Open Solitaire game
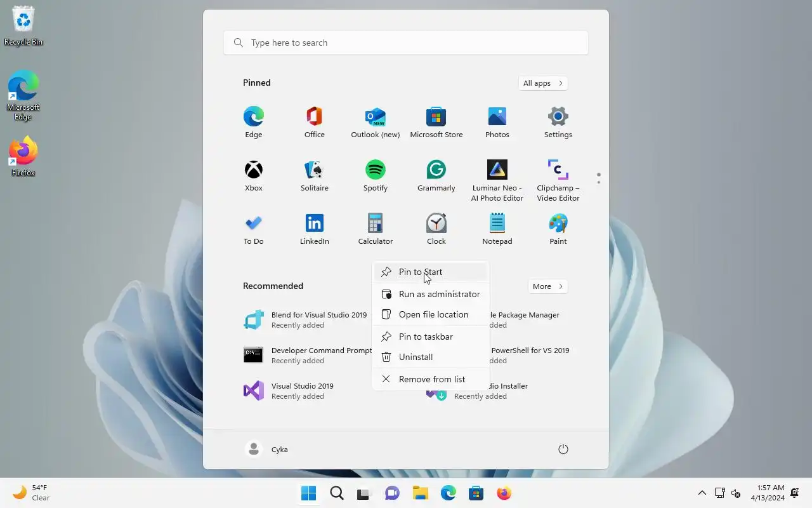 click(x=315, y=176)
